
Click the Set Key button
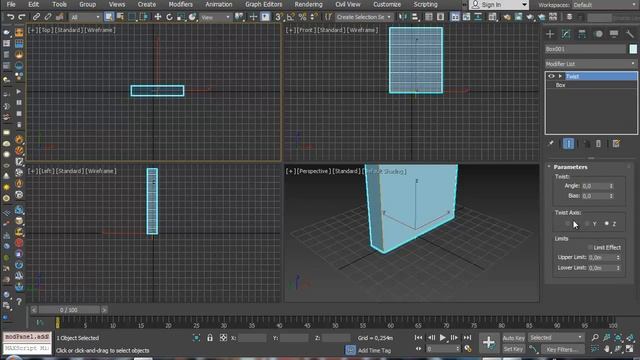513,349
